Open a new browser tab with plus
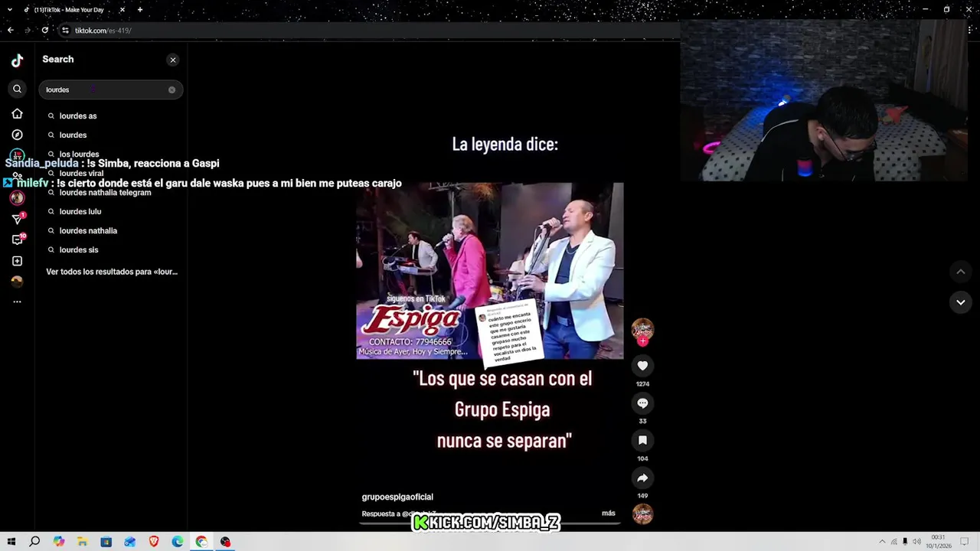Image resolution: width=980 pixels, height=551 pixels. (140, 10)
